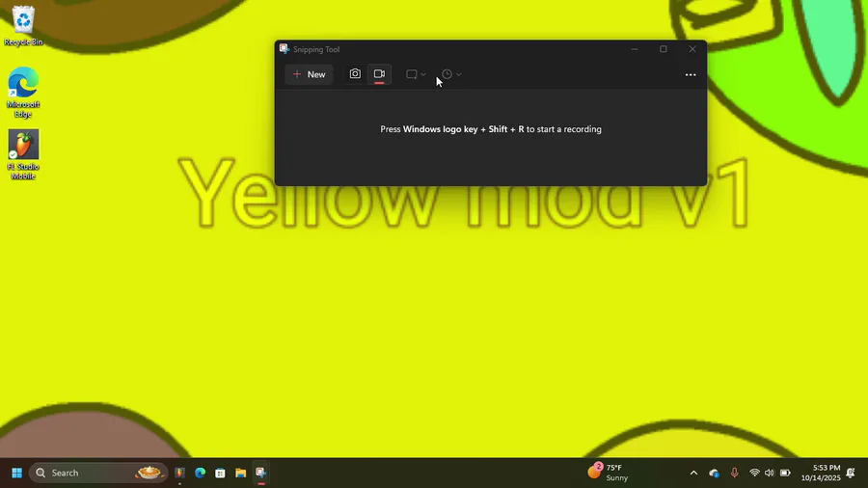Open the battery status tray icon
This screenshot has height=488, width=868.
pos(785,474)
